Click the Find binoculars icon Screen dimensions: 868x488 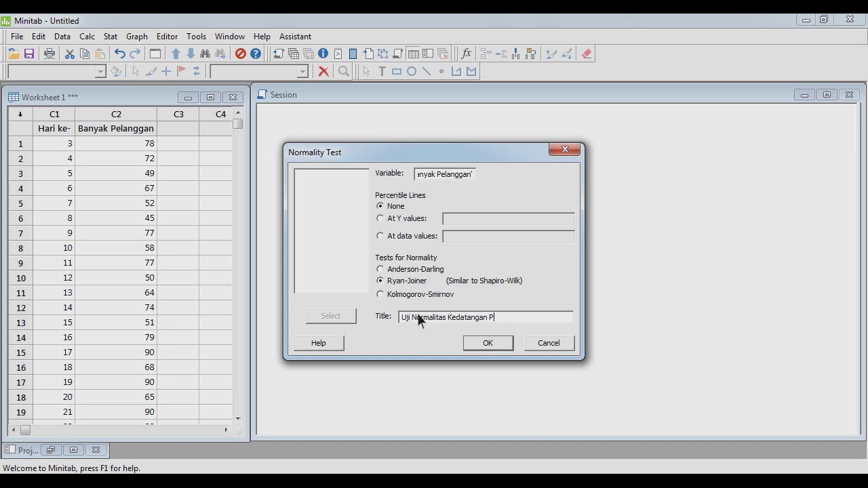coord(205,54)
